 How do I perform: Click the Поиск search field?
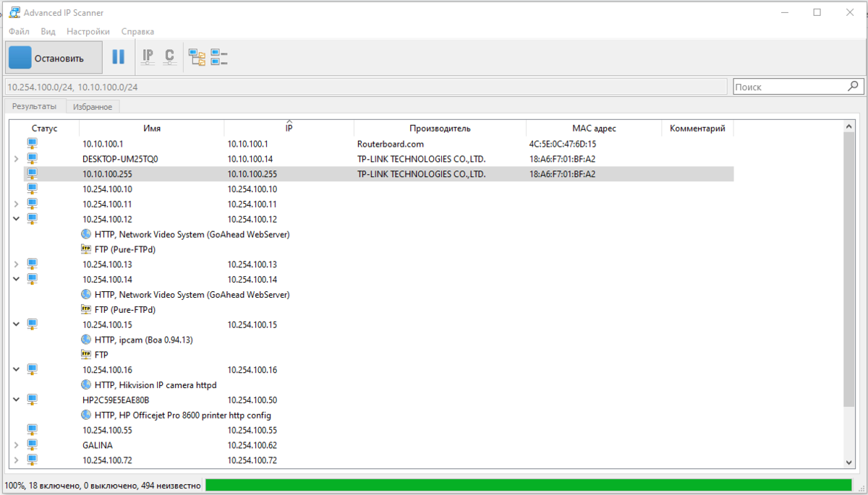(x=788, y=87)
